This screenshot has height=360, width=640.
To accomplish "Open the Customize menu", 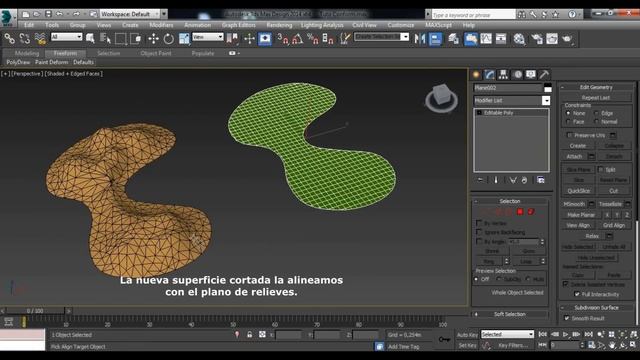I will pyautogui.click(x=400, y=25).
